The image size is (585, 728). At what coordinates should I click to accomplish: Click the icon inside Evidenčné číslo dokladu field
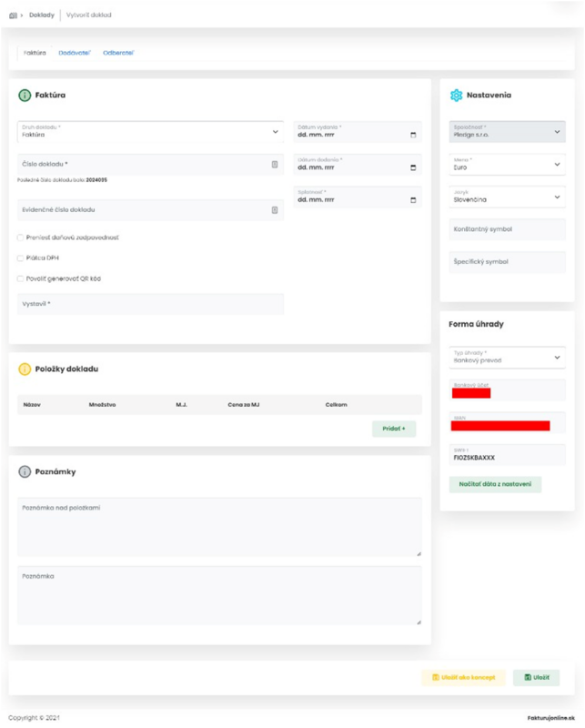pos(275,210)
